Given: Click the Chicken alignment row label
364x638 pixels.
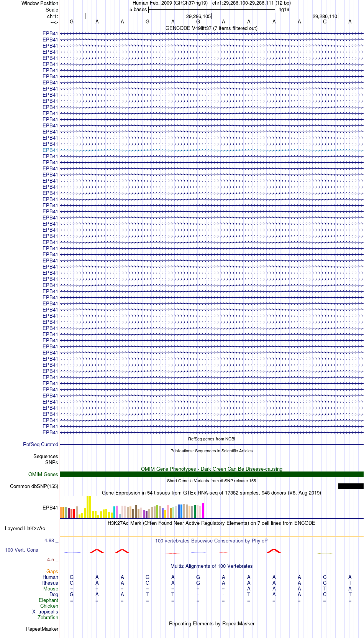Looking at the screenshot, I should (49, 606).
